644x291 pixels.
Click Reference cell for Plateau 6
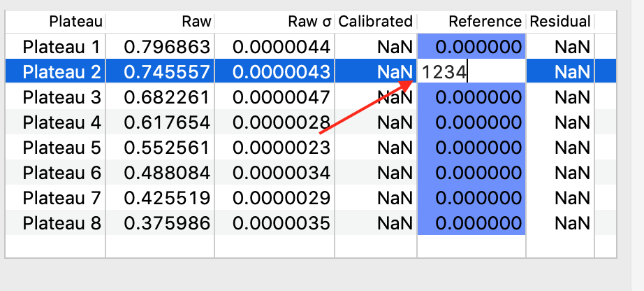click(x=471, y=173)
